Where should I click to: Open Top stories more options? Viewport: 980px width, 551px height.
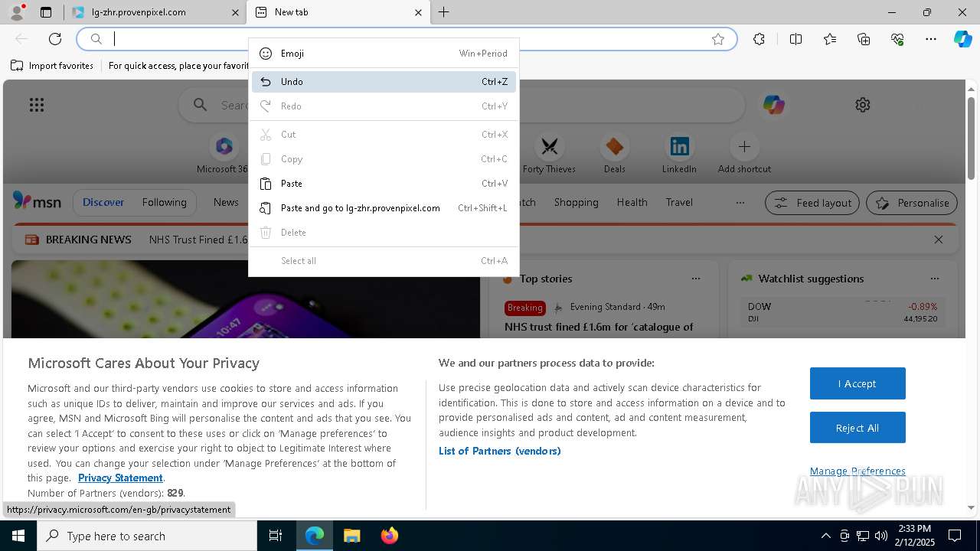pyautogui.click(x=696, y=279)
